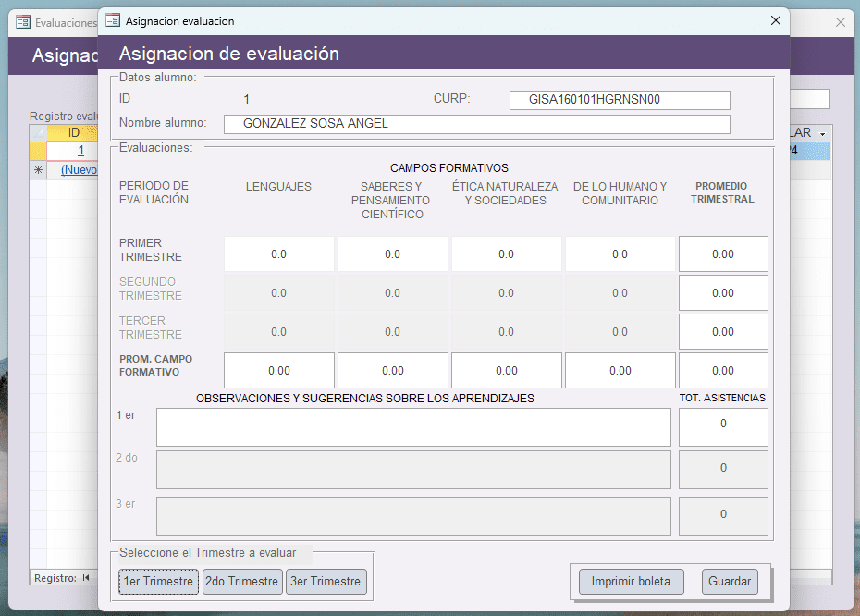This screenshot has height=616, width=860.
Task: Click the Evaluaciones window title bar form icon
Action: coord(23,22)
